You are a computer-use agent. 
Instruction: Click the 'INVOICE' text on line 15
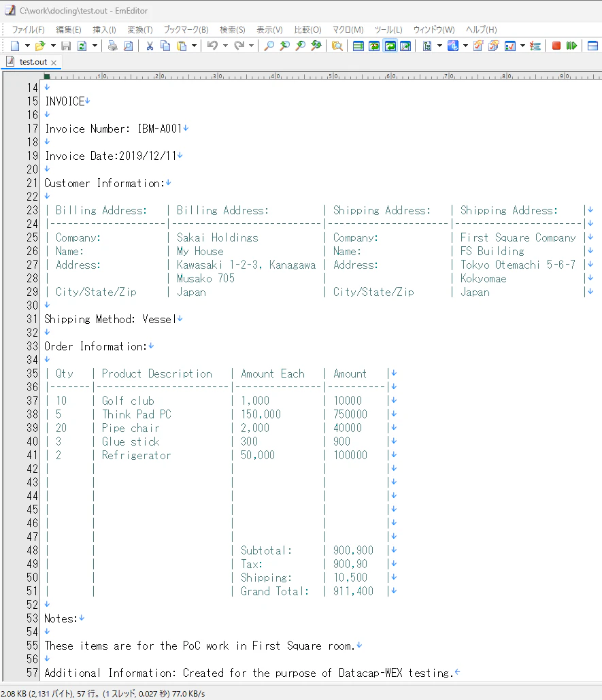pos(65,101)
